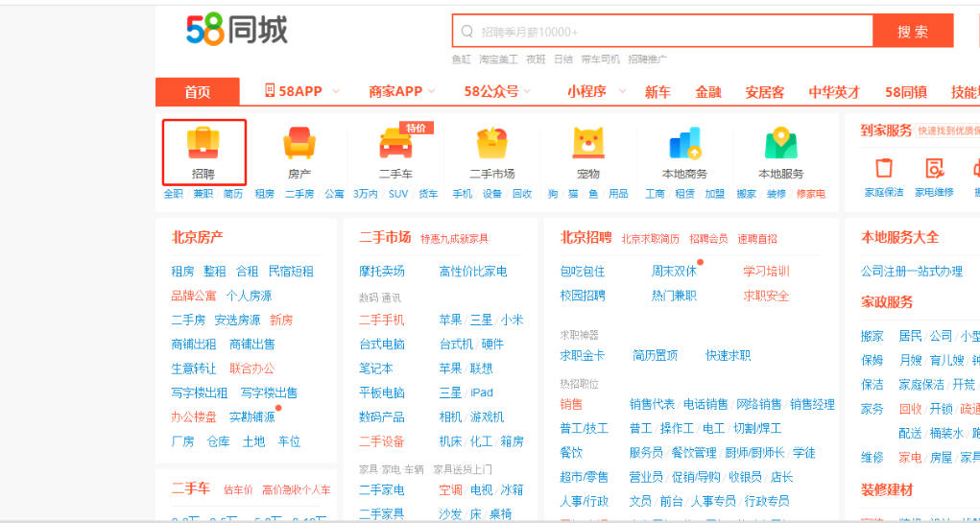
Task: Click 租房 in 北京房产 list
Action: (x=182, y=272)
